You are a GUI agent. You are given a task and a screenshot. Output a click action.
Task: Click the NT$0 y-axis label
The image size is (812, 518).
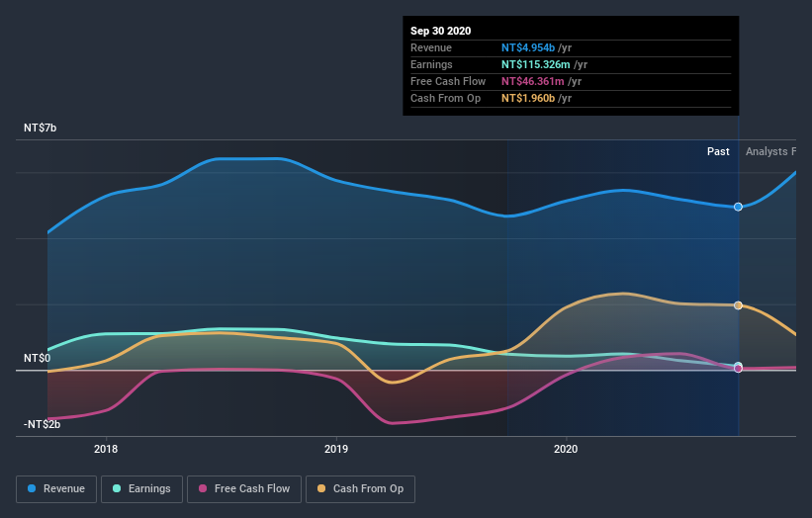pyautogui.click(x=37, y=358)
